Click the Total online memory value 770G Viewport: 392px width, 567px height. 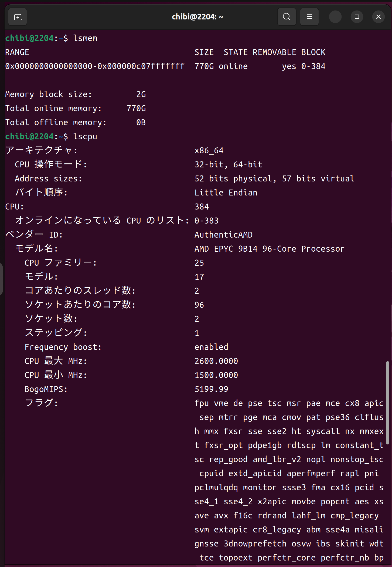[x=136, y=108]
